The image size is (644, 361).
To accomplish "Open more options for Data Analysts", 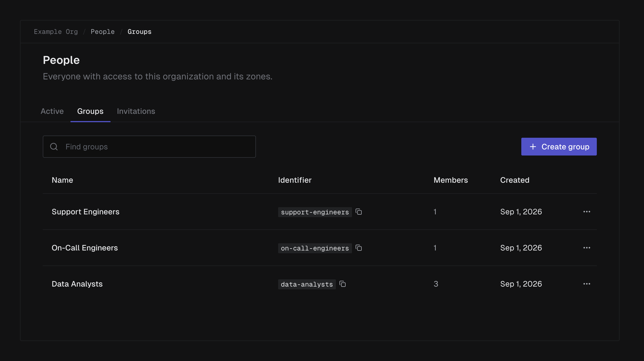I will pos(587,284).
